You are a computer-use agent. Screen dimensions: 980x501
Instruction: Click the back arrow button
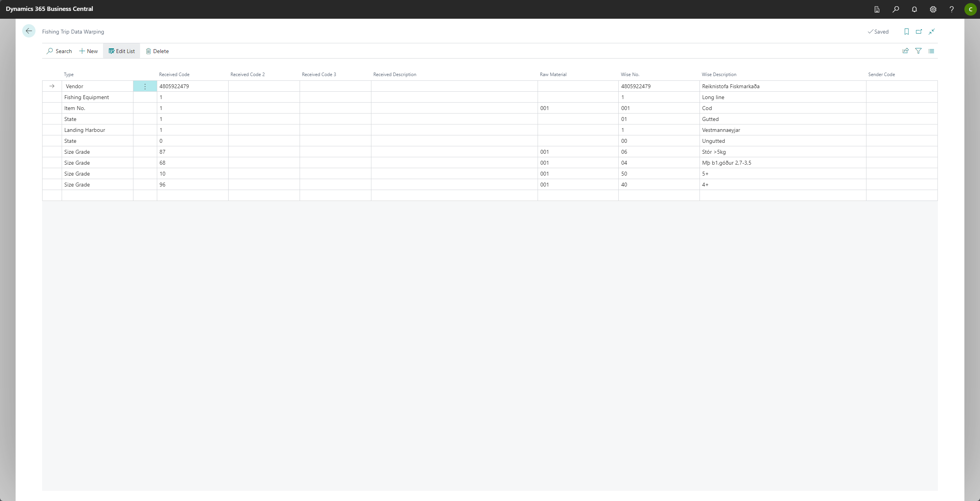coord(29,31)
